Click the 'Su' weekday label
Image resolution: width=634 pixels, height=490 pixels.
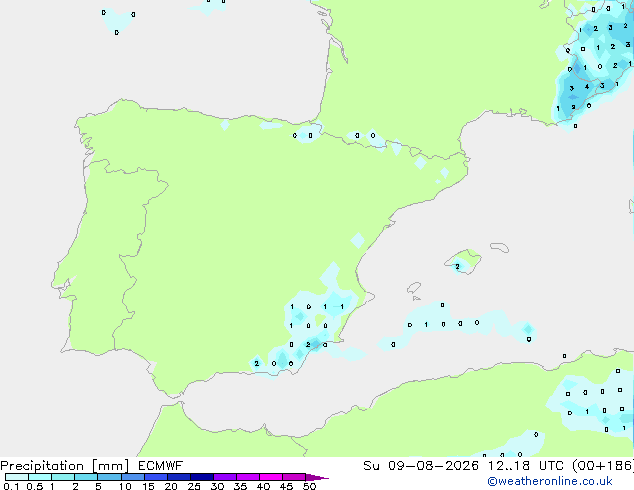click(x=371, y=466)
